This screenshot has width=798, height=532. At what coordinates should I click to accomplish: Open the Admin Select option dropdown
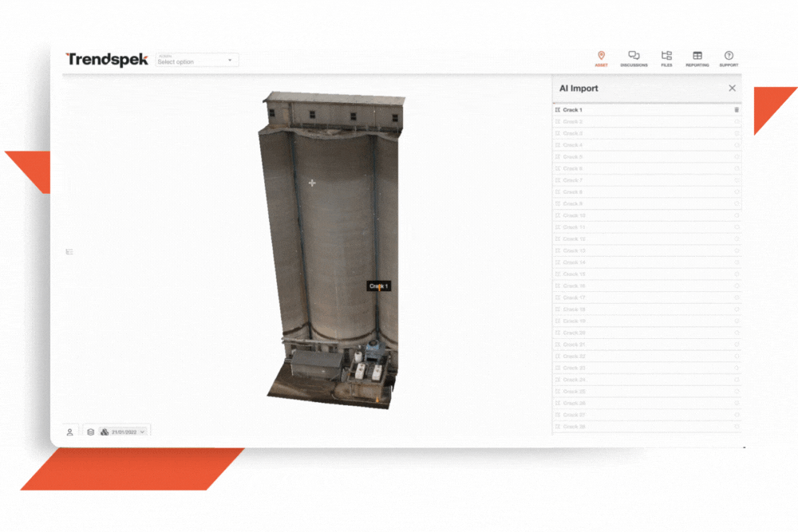tap(196, 60)
